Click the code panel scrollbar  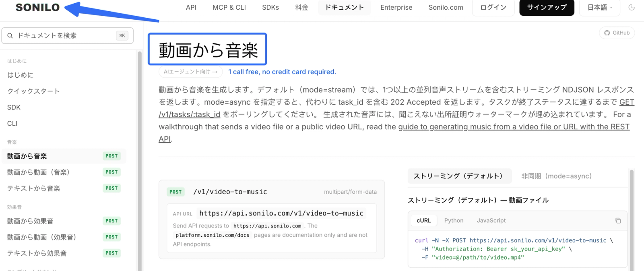(632, 219)
